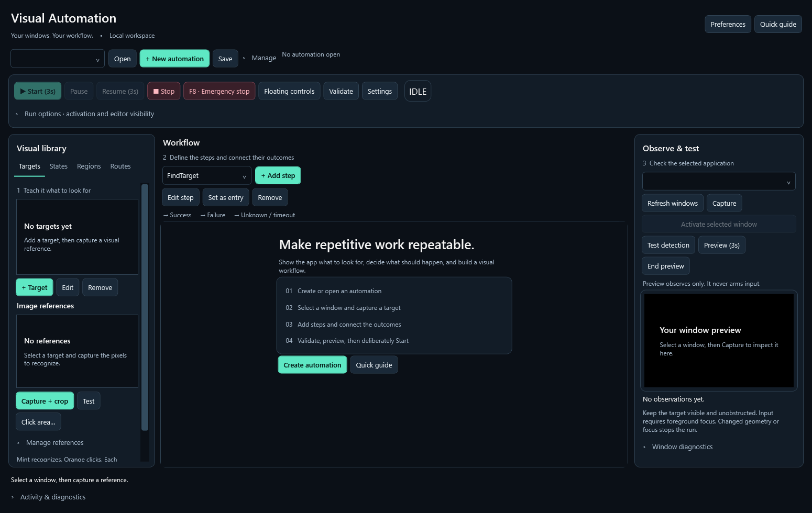
Task: Trigger the F8 Emergency stop
Action: [220, 91]
